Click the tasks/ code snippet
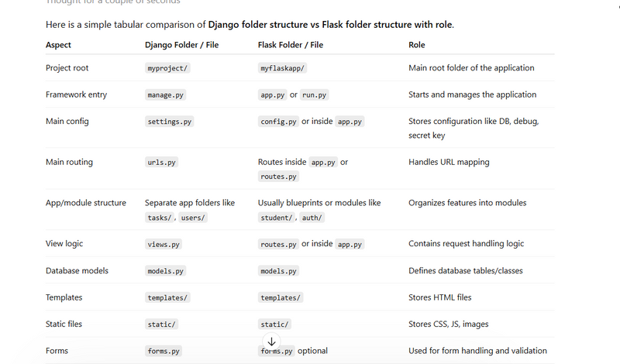Viewport: 620px width, 364px height. (159, 218)
